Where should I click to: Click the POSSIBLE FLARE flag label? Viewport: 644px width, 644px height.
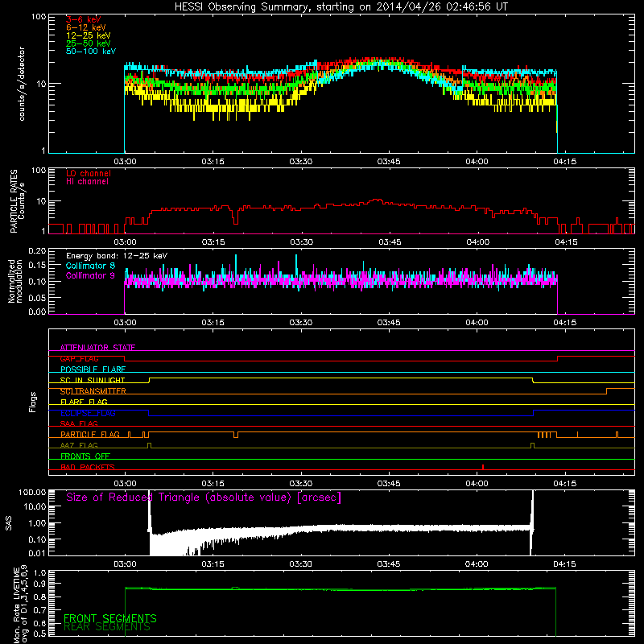coord(93,369)
